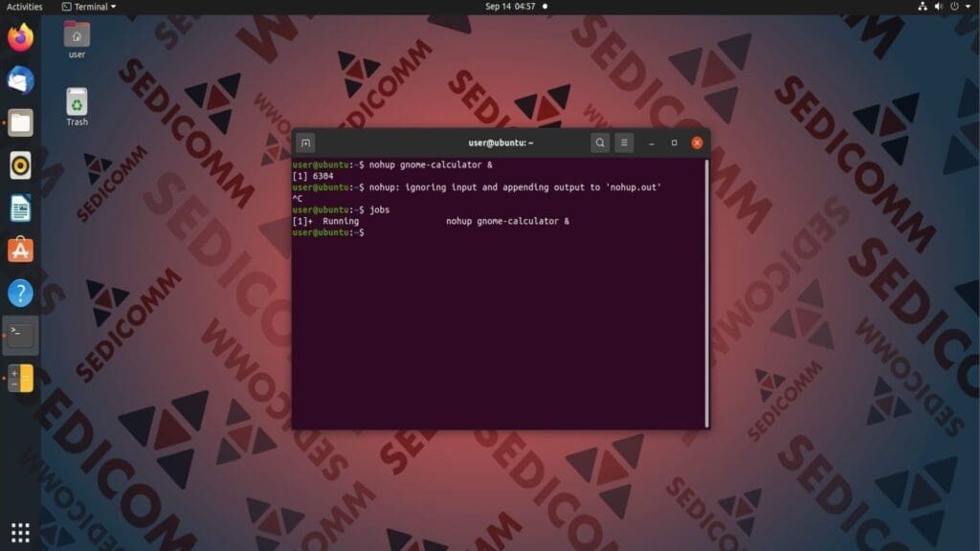
Task: Open a new tab in the terminal
Action: [x=305, y=143]
